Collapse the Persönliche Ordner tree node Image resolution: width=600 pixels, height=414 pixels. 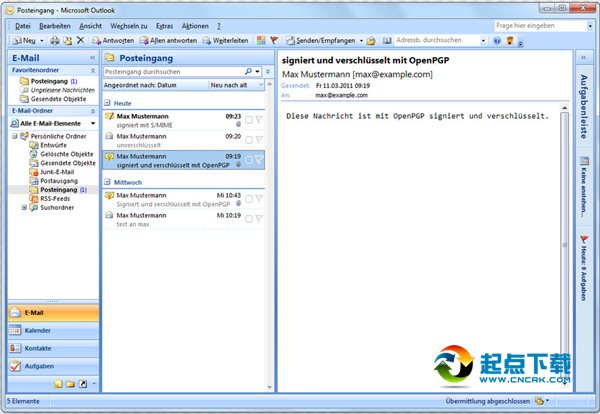tap(15, 136)
